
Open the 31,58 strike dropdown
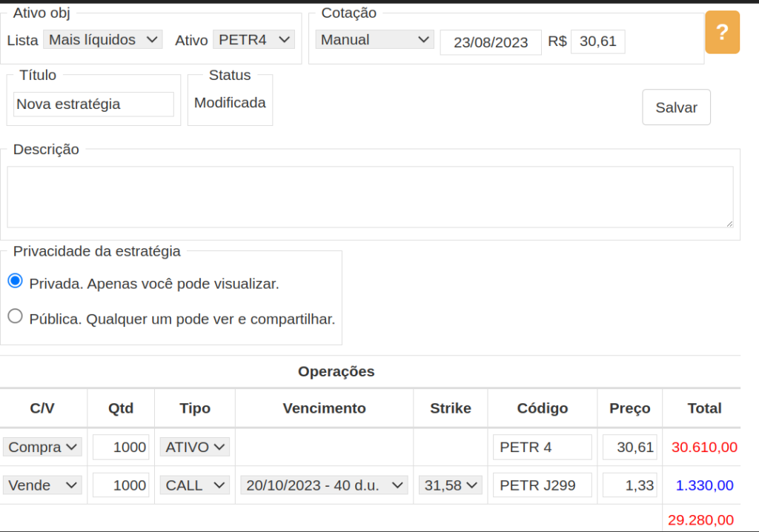(450, 485)
